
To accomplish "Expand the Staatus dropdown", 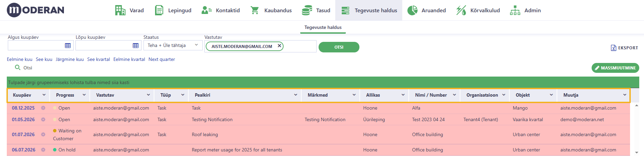I will pos(173,45).
